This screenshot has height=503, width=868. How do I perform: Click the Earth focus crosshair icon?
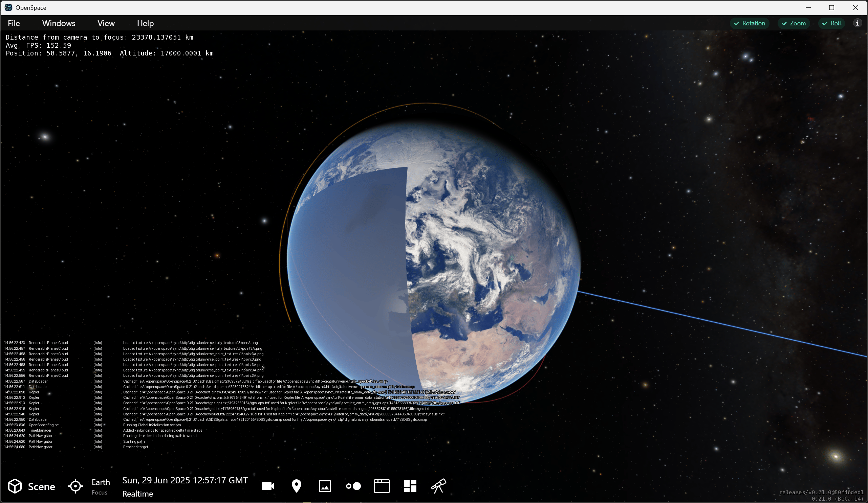[75, 486]
